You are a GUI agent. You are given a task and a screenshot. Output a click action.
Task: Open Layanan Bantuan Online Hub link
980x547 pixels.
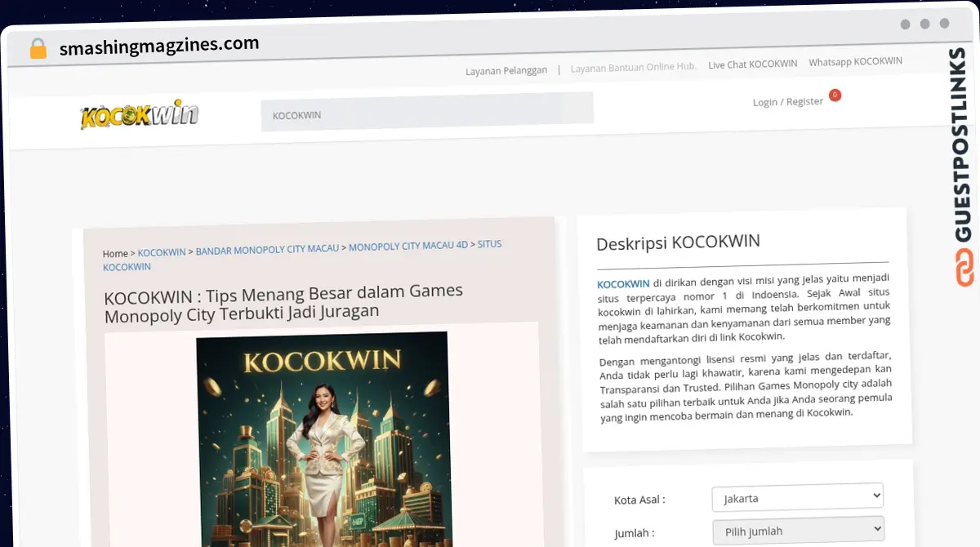(634, 67)
